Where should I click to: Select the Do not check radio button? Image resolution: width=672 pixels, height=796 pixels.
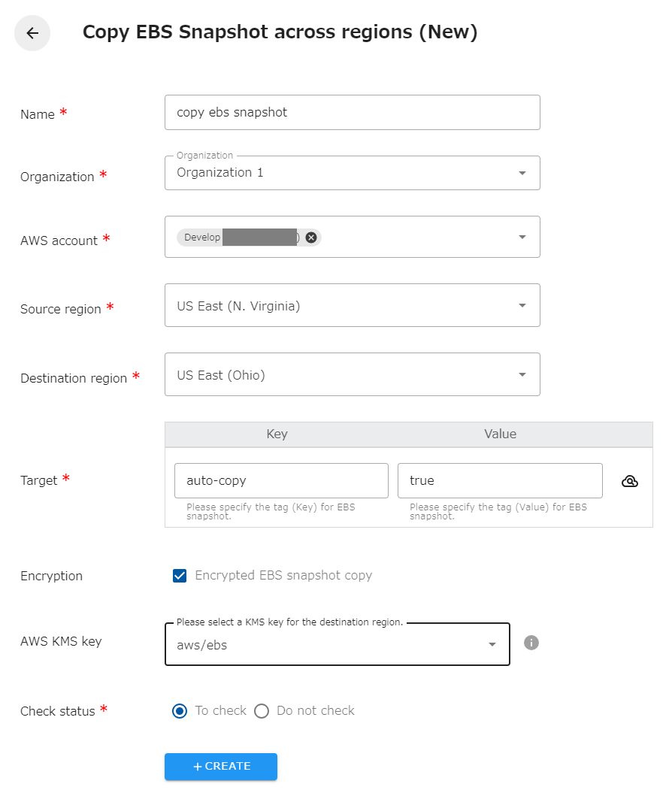[x=262, y=710]
